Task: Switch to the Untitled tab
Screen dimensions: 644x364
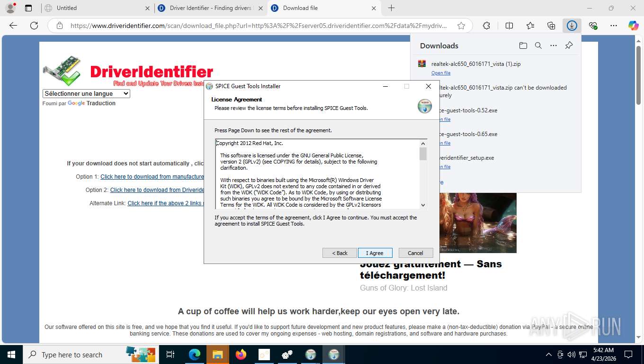Action: 96,8
